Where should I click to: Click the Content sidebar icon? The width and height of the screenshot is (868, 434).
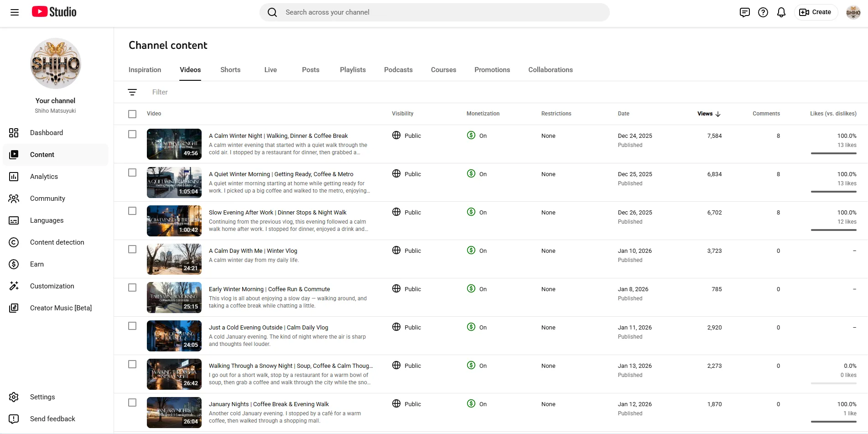[14, 155]
